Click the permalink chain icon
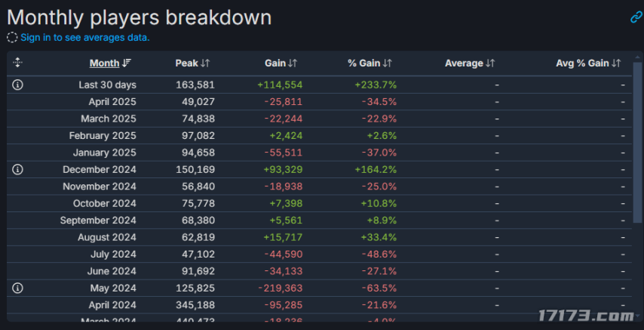Screen dimensions: 644x330 click(636, 17)
